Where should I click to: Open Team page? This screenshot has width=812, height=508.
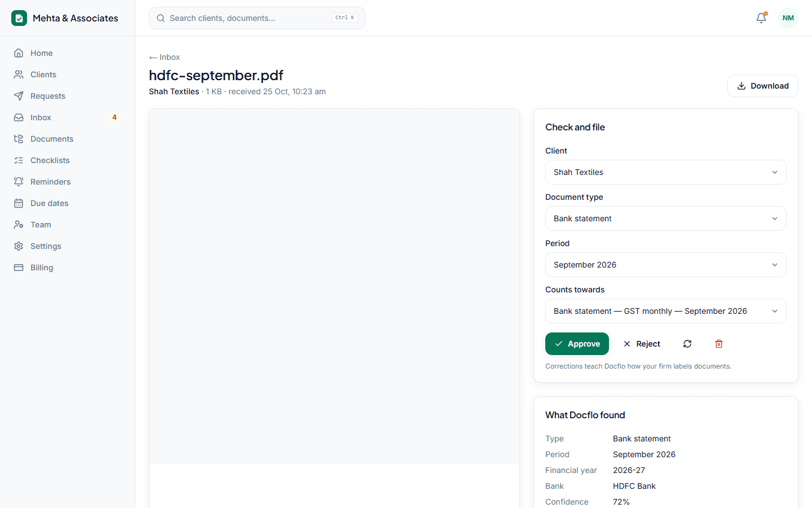click(68, 225)
